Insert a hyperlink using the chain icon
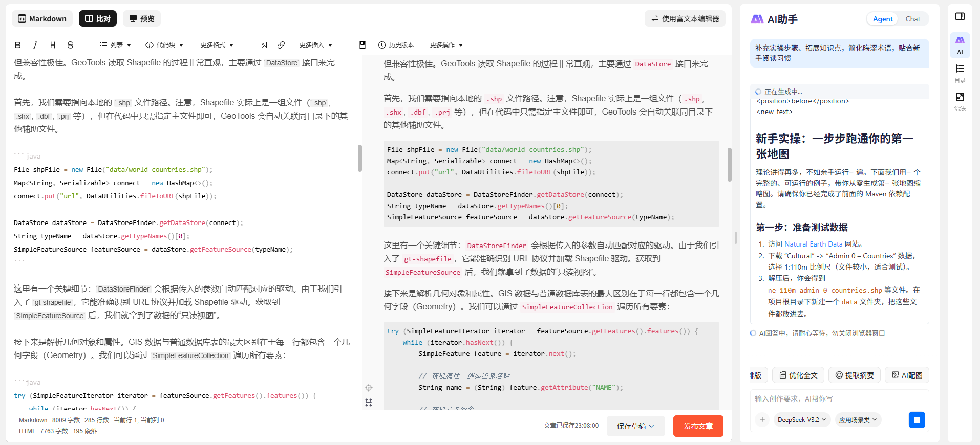The image size is (980, 445). pyautogui.click(x=281, y=45)
